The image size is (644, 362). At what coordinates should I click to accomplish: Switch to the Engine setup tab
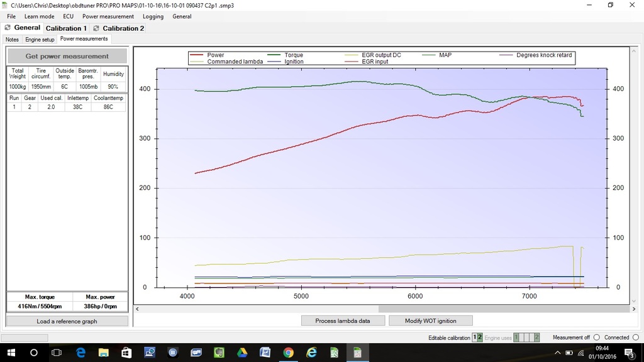40,39
